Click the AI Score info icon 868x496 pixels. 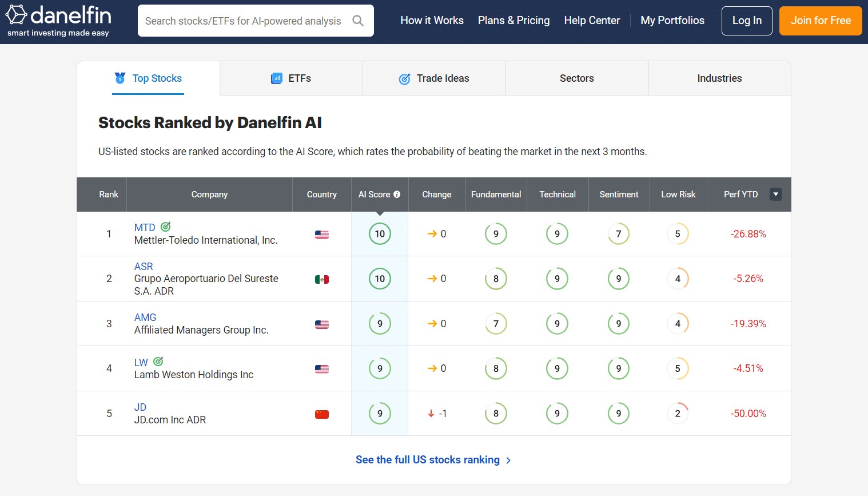(397, 195)
